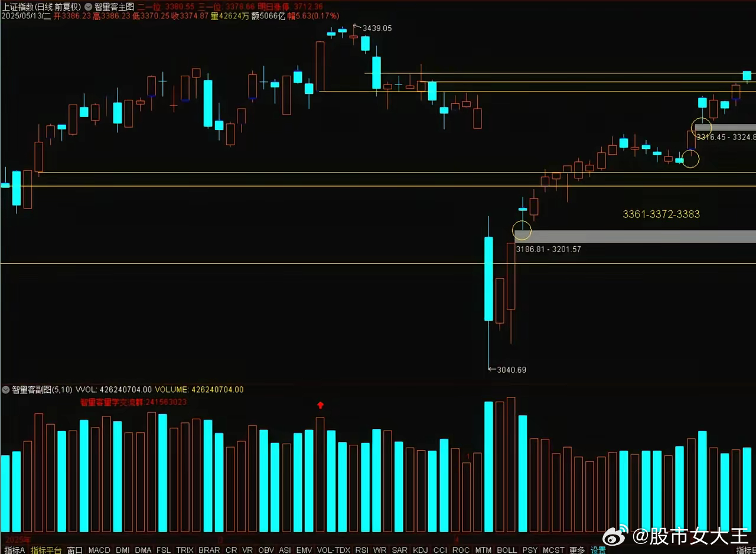756x554 pixels.
Task: Select the BOLL indicator tab
Action: 507,550
